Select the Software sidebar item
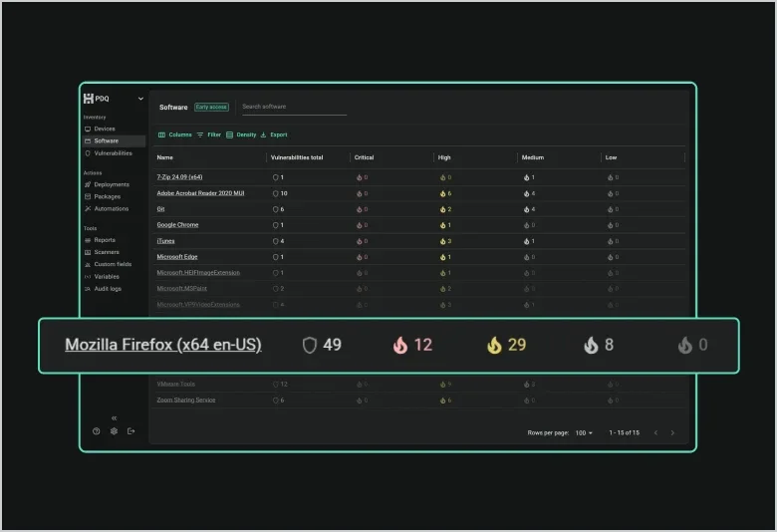Image resolution: width=777 pixels, height=532 pixels. pos(114,140)
